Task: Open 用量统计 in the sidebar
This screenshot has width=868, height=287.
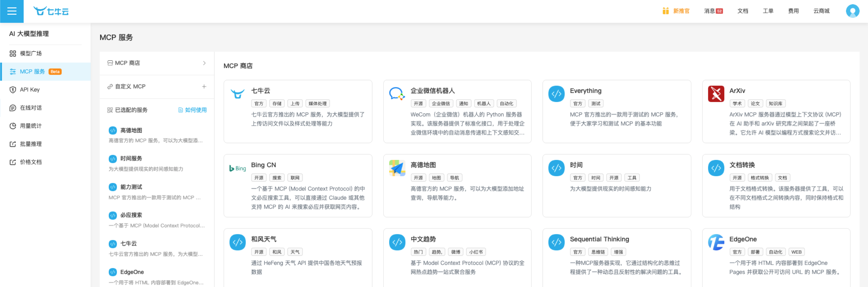Action: [46, 126]
